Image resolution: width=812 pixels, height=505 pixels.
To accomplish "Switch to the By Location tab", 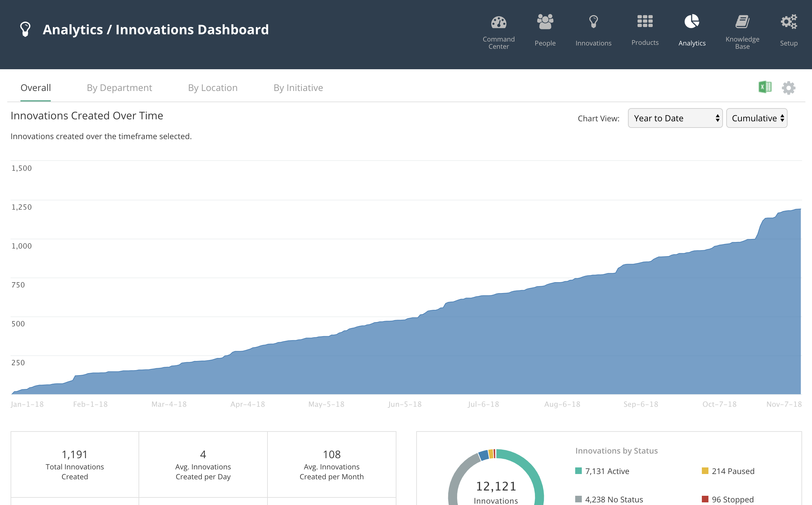I will pos(212,88).
